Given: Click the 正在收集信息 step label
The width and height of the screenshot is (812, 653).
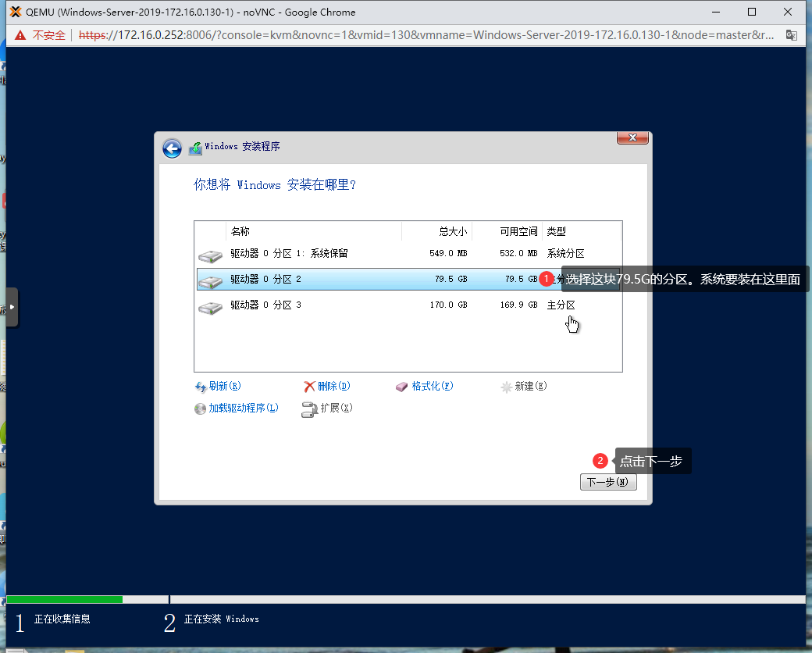Looking at the screenshot, I should click(62, 619).
